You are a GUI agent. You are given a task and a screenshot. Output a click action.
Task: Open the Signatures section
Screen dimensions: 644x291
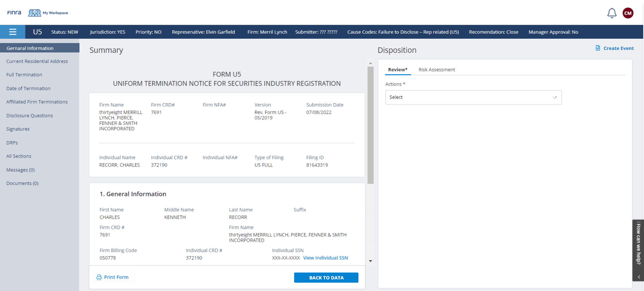point(18,129)
